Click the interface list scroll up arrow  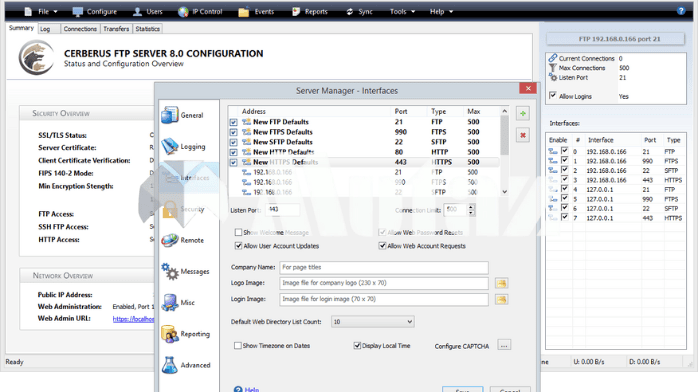coord(504,111)
